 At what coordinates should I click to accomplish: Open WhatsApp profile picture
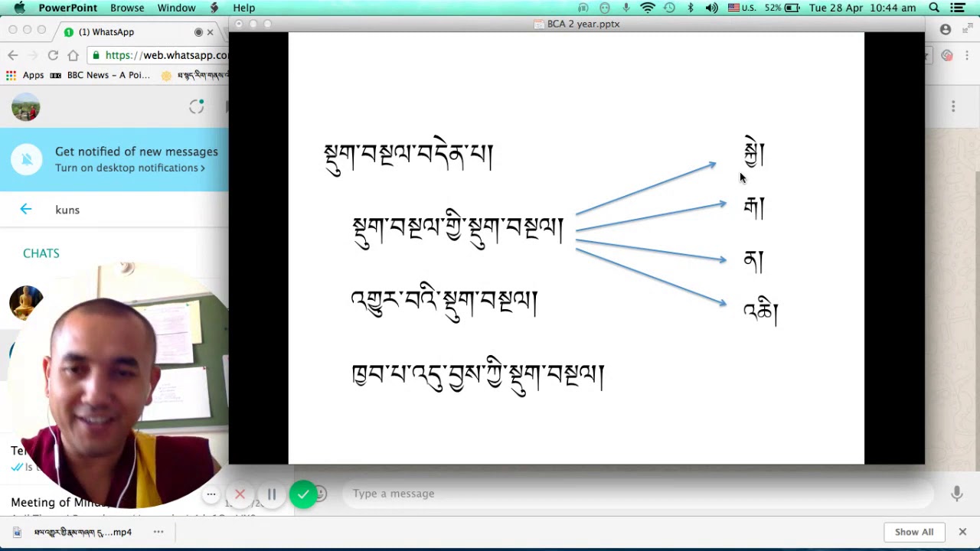[x=25, y=107]
